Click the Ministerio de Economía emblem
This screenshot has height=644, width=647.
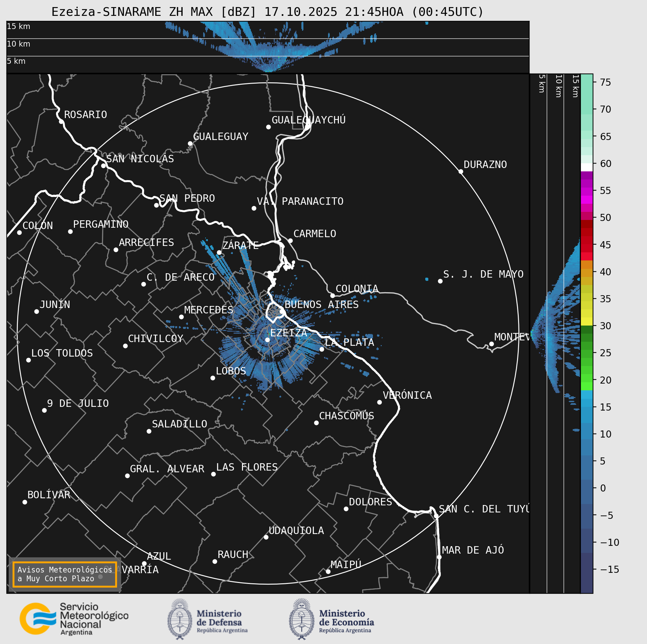[302, 619]
